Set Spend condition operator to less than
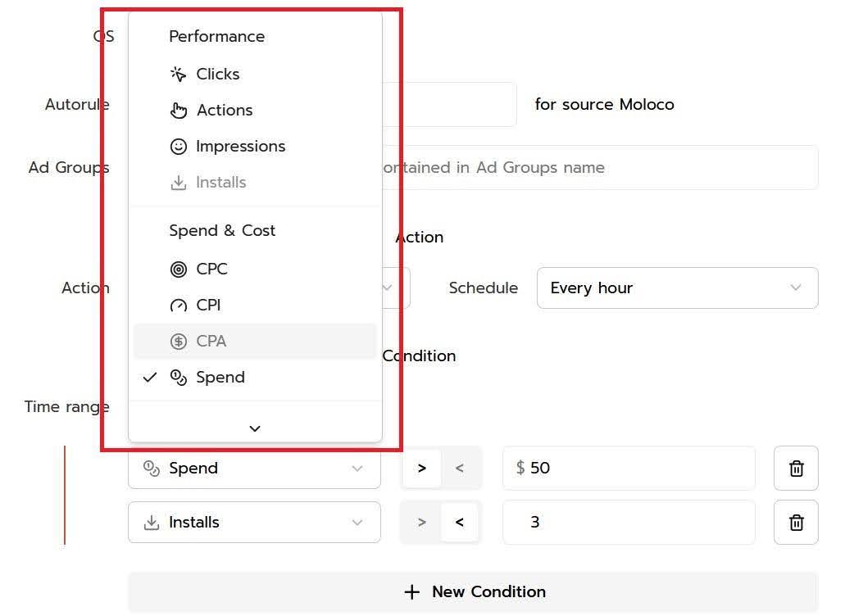The height and width of the screenshot is (616, 845). pos(460,469)
